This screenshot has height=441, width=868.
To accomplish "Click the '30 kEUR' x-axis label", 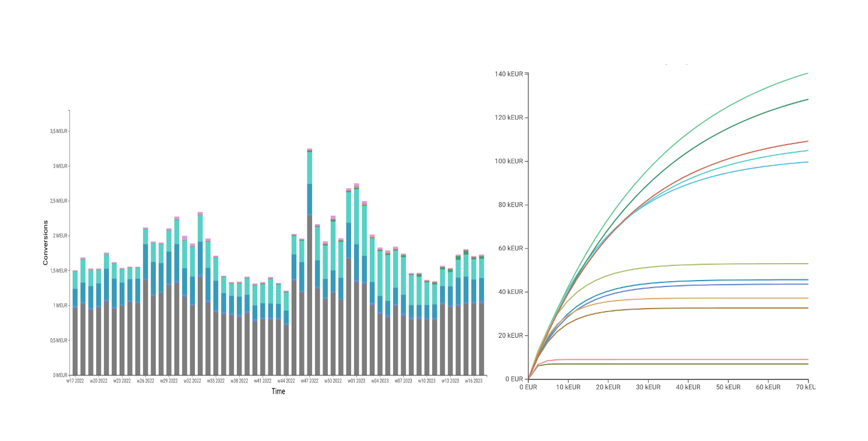I will pyautogui.click(x=648, y=387).
